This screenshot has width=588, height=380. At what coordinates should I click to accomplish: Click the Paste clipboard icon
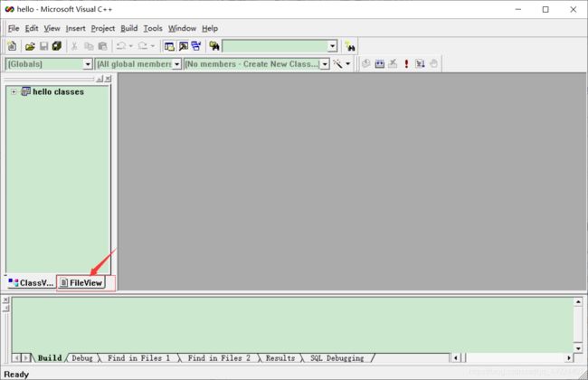(x=102, y=46)
